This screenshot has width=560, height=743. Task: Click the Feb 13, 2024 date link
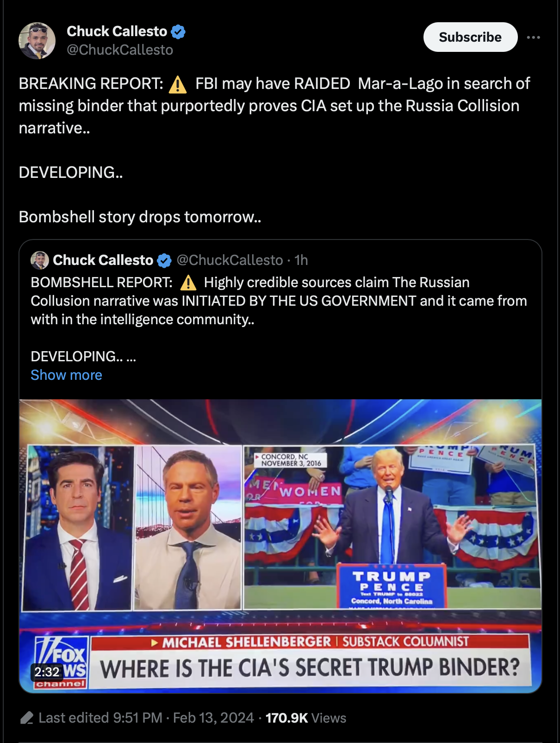pyautogui.click(x=213, y=718)
